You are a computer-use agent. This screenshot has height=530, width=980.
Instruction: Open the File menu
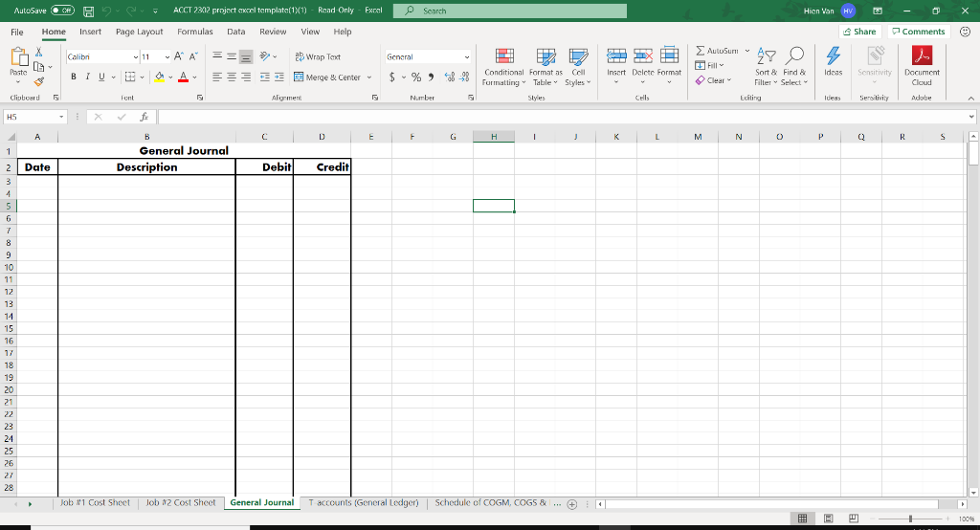click(x=17, y=32)
